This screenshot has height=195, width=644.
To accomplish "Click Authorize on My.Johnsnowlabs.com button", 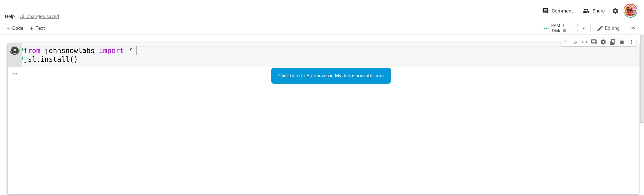I will click(331, 76).
